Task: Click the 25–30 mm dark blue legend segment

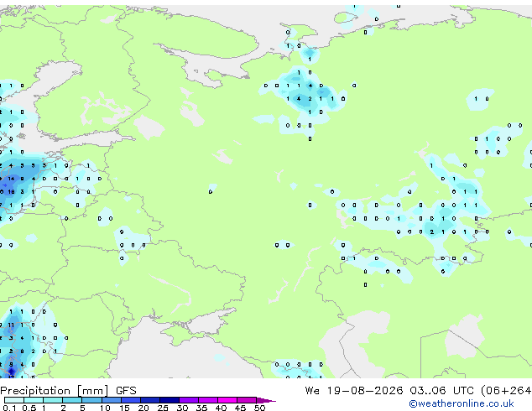Action: 170,400
